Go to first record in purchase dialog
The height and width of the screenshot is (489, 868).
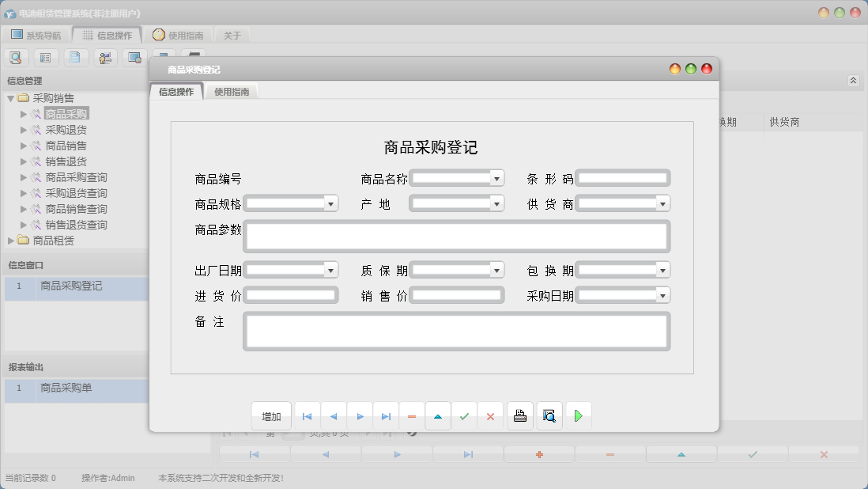[x=307, y=416]
